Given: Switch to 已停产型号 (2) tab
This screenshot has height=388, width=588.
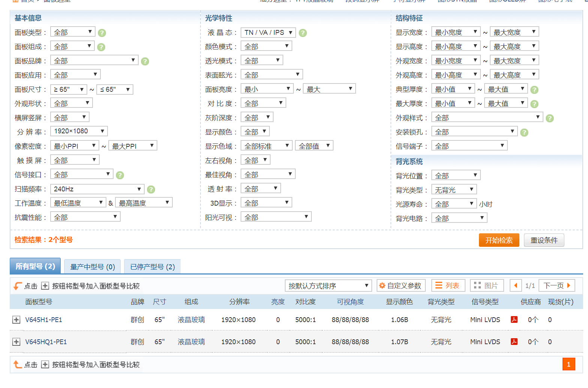Looking at the screenshot, I should pyautogui.click(x=152, y=267).
